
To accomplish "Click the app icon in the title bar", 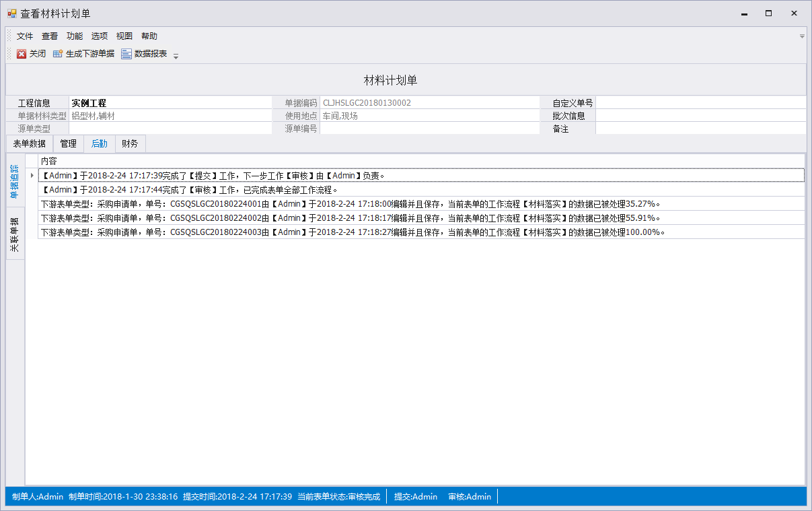I will [x=11, y=13].
